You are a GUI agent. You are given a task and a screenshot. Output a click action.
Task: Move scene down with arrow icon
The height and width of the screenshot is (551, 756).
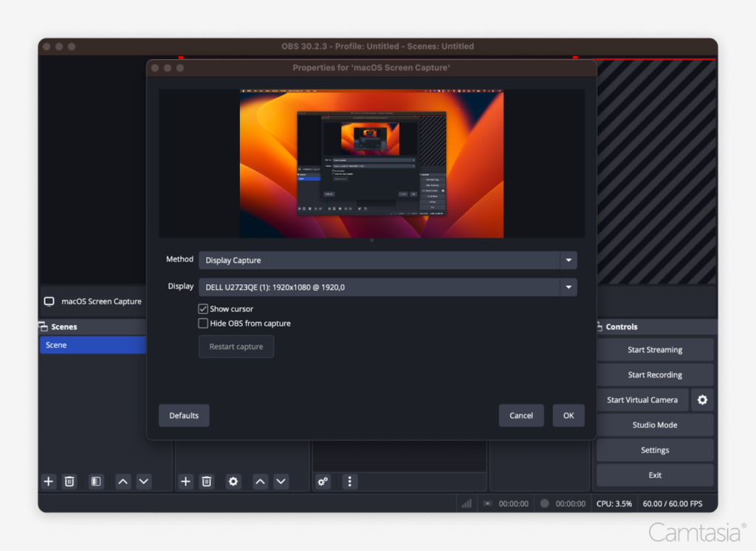click(x=144, y=481)
